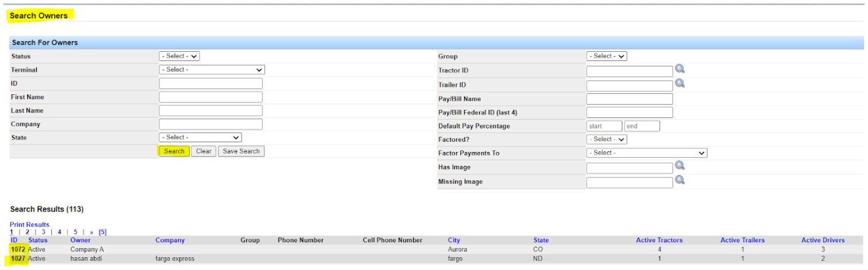868x270 pixels.
Task: Expand the Group dropdown
Action: [x=607, y=56]
